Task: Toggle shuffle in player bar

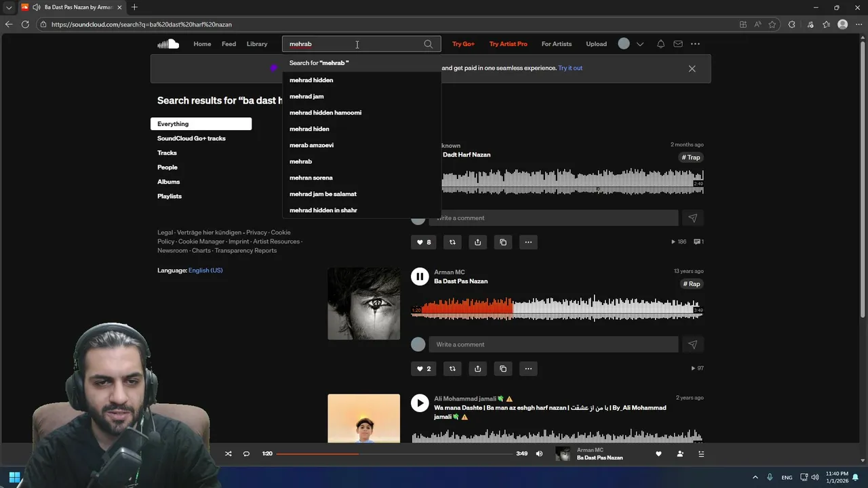Action: pyautogui.click(x=228, y=454)
